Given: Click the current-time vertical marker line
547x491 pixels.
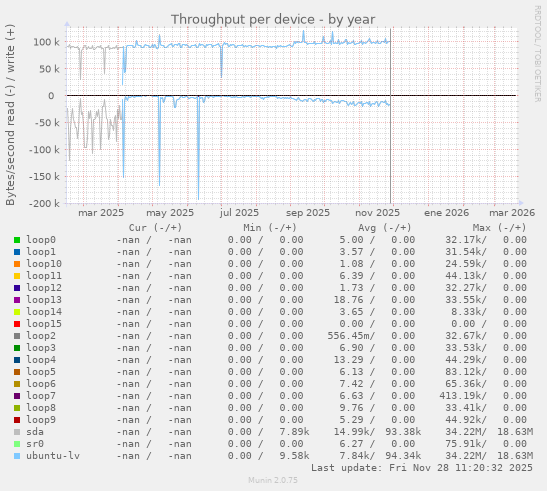Looking at the screenshot, I should pyautogui.click(x=390, y=116).
